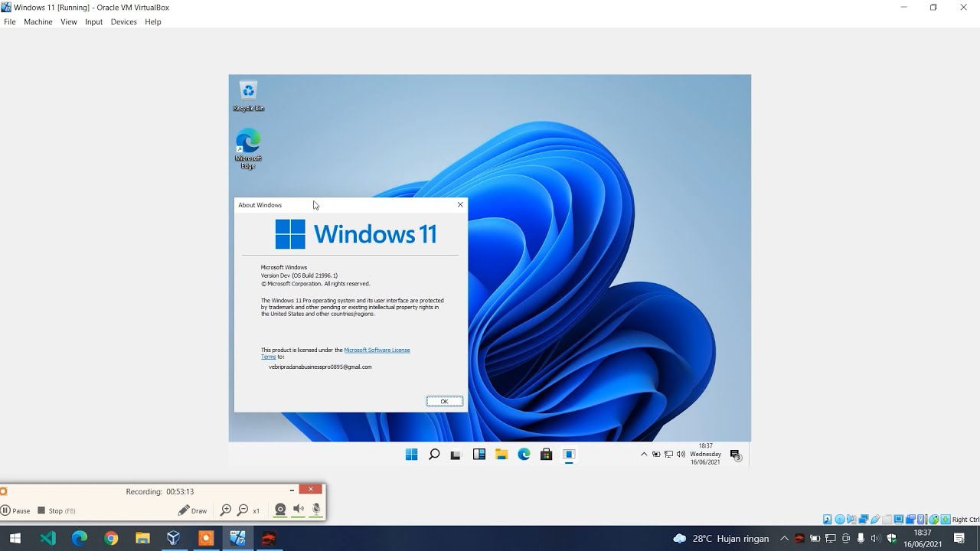Screen dimensions: 980x551
Task: Close the About Windows dialog
Action: coord(460,204)
